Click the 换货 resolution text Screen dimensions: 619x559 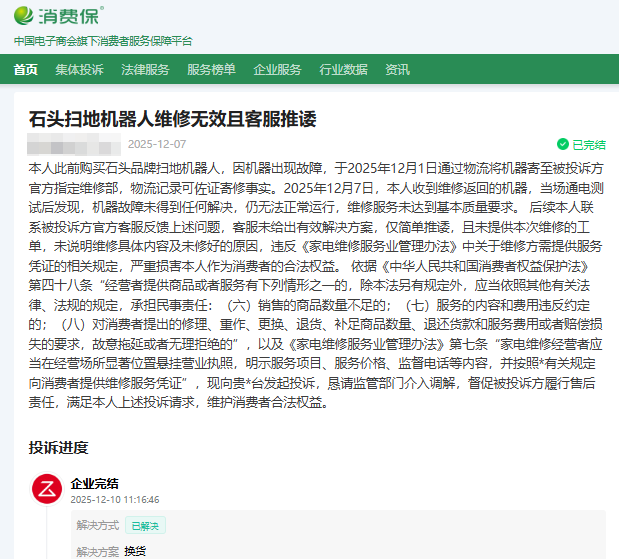(x=135, y=551)
